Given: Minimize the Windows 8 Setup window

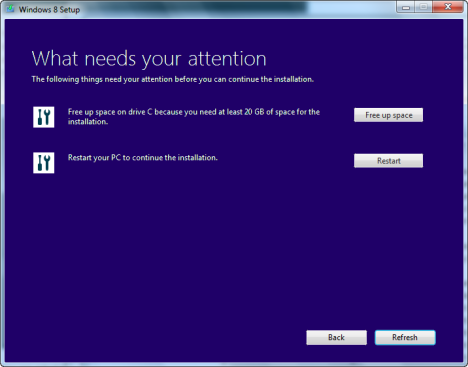Looking at the screenshot, I should (406, 7).
